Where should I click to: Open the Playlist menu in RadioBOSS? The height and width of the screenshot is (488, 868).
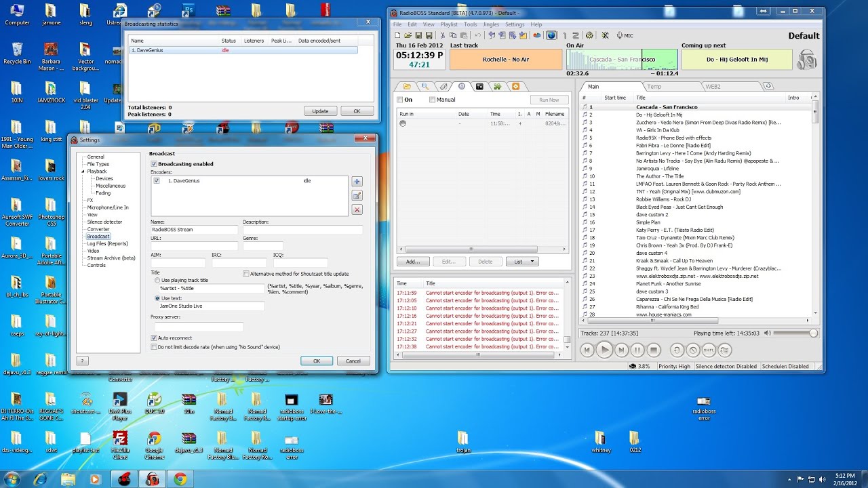click(x=449, y=24)
